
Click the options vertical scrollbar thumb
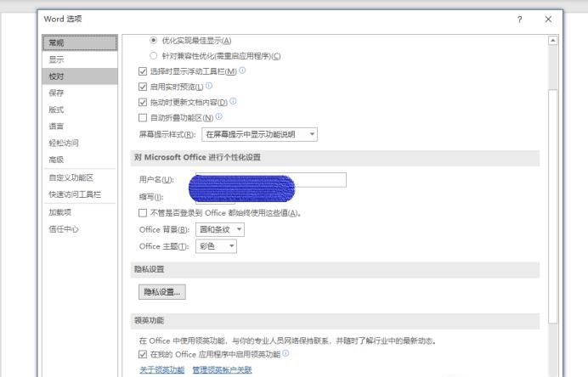[553, 206]
